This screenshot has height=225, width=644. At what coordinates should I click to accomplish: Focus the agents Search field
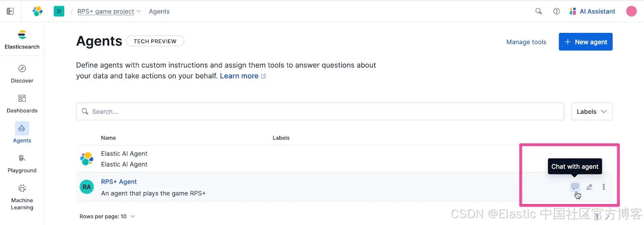pyautogui.click(x=320, y=111)
